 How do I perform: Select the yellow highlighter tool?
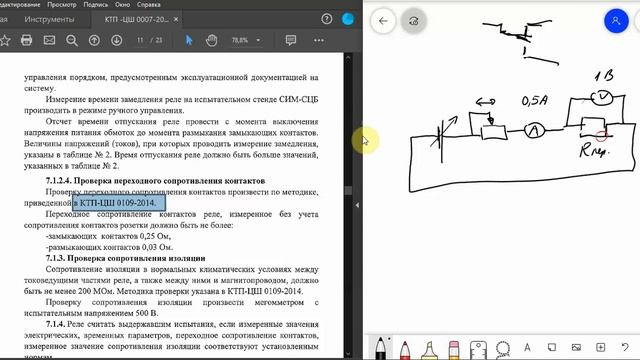(429, 350)
